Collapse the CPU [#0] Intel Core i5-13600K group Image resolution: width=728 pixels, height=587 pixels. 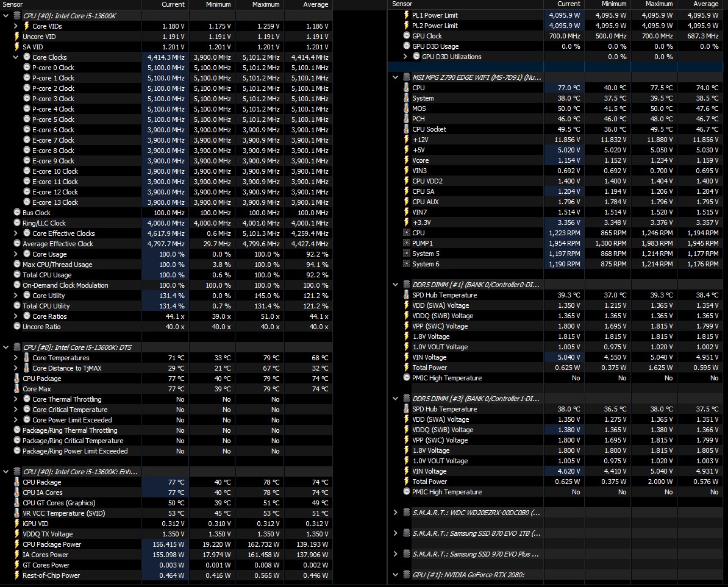click(x=6, y=16)
